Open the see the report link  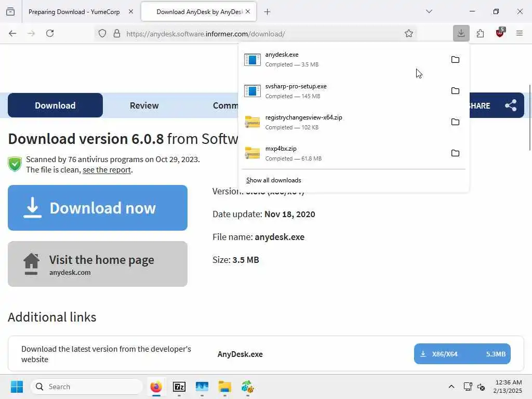[x=107, y=170]
